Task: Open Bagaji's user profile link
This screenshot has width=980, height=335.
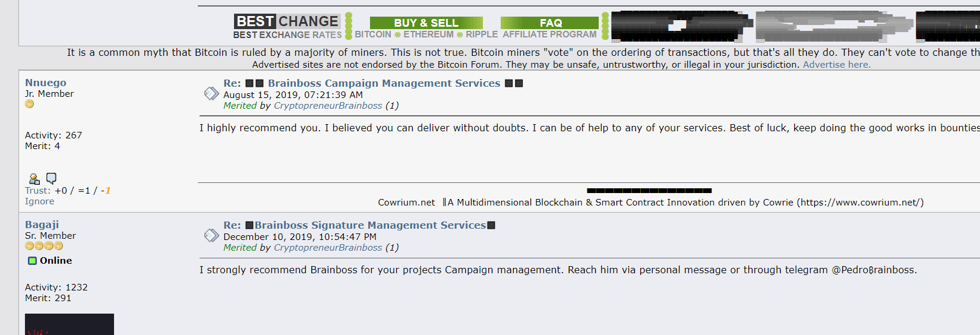Action: (x=42, y=225)
